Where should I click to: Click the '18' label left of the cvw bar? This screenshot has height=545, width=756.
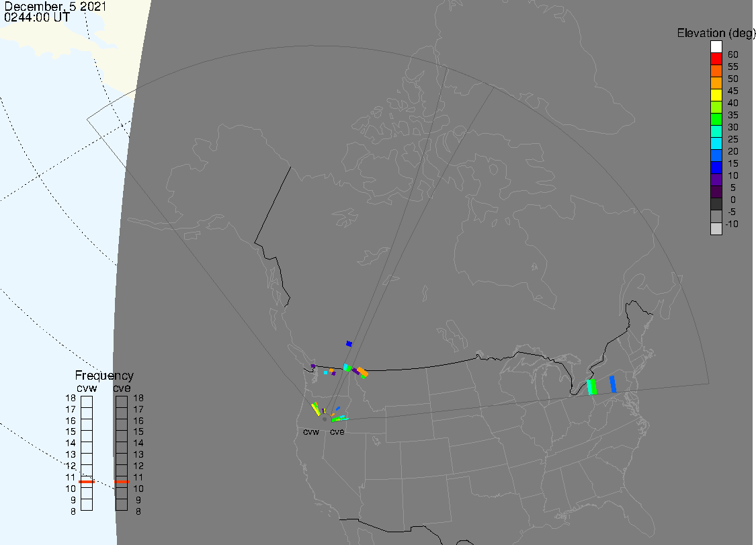coord(71,399)
